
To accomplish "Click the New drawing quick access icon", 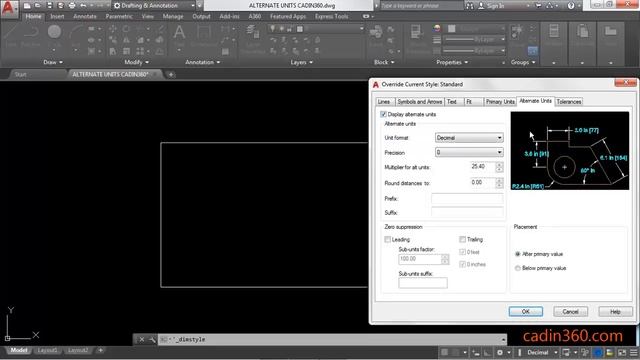I will coord(27,6).
